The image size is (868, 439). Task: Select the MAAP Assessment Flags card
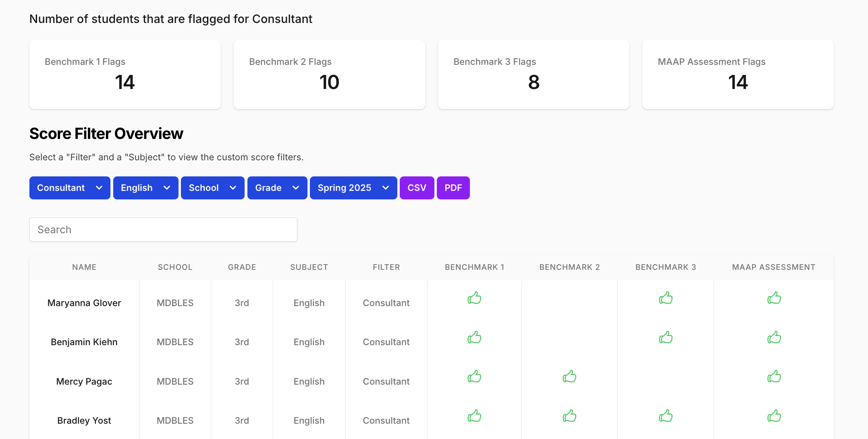pyautogui.click(x=737, y=75)
